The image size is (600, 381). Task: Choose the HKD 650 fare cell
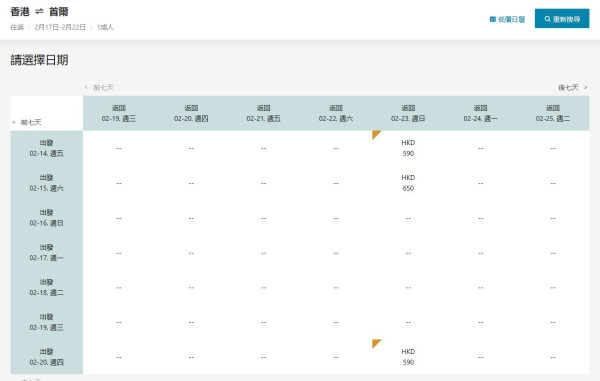408,183
